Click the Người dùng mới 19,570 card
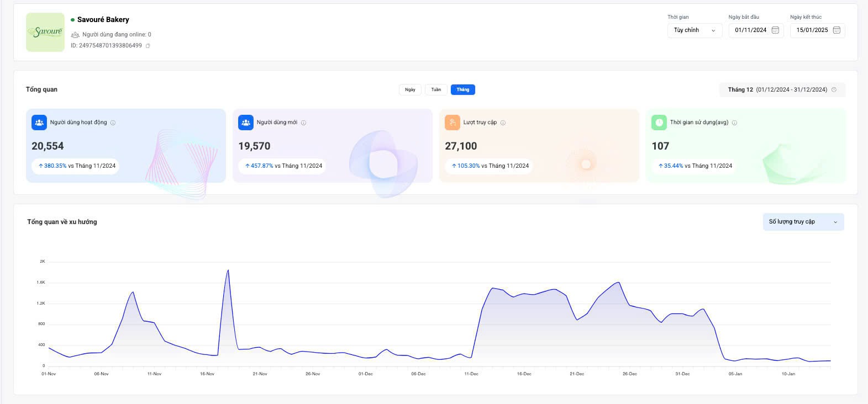This screenshot has width=868, height=404. 332,146
